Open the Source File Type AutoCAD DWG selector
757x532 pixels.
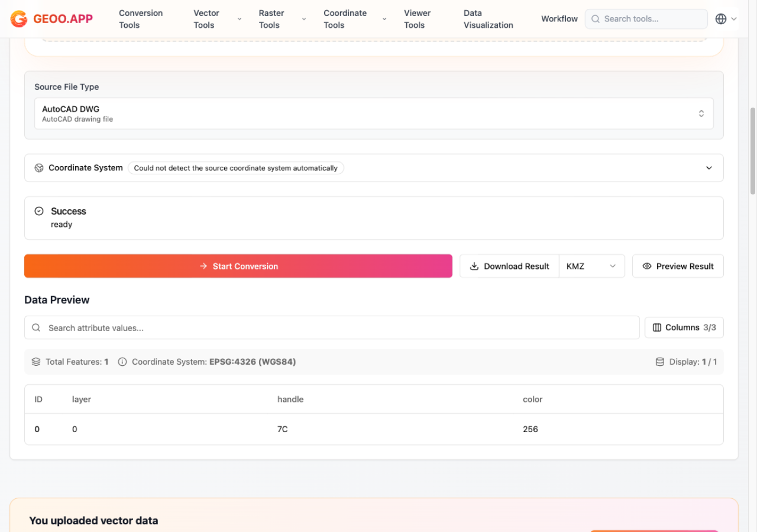[x=374, y=113]
